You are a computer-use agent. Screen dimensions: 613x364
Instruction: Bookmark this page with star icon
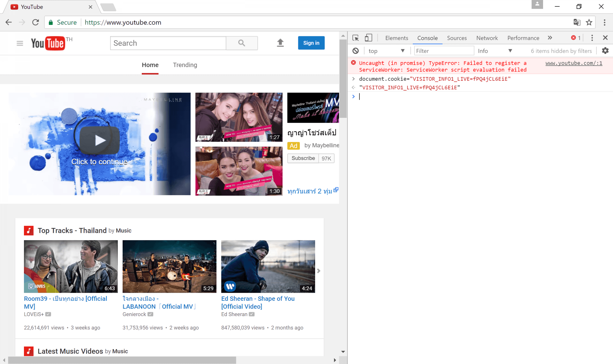(x=589, y=22)
